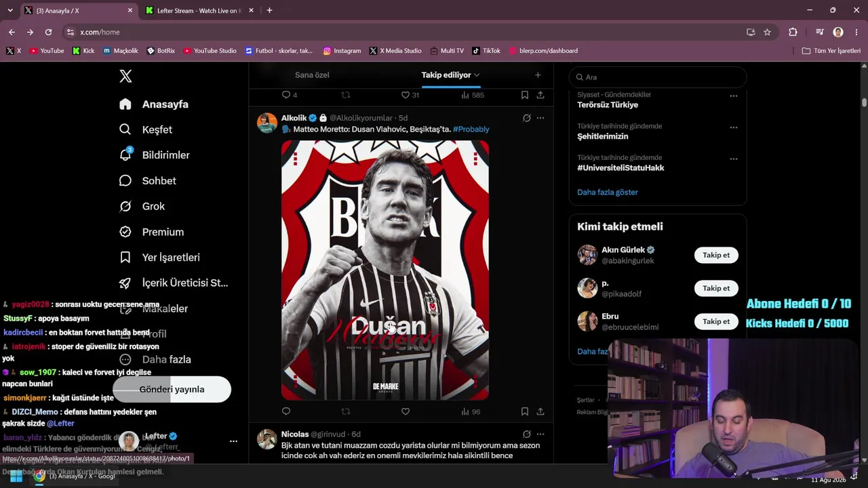This screenshot has height=488, width=868.
Task: Open more options for #UniversiteliStatuHakk trend
Action: pyautogui.click(x=733, y=159)
